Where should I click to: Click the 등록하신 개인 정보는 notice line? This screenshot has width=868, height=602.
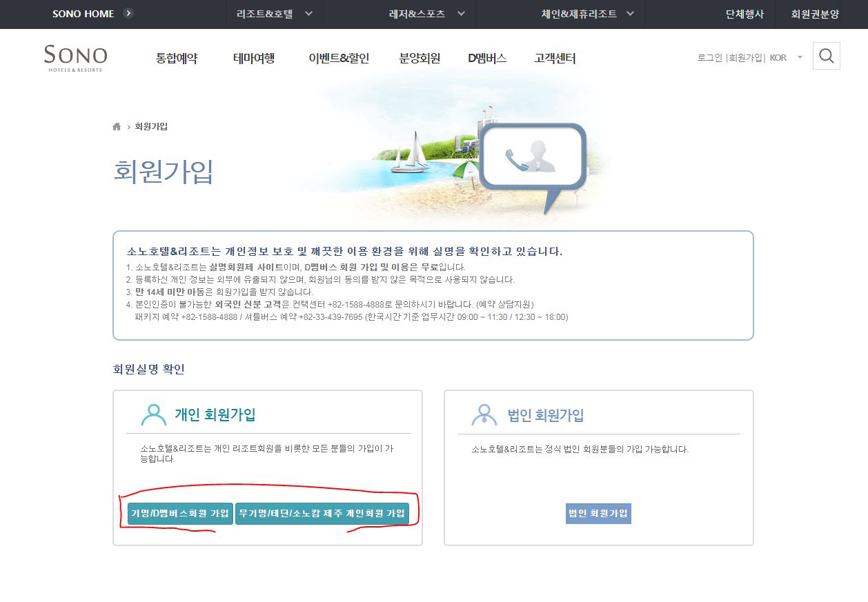tap(320, 279)
